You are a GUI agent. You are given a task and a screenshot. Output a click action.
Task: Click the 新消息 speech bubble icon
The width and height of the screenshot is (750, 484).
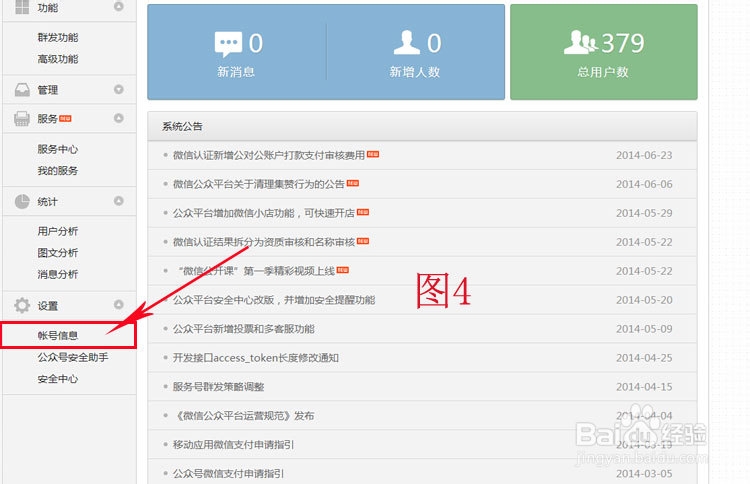(228, 44)
